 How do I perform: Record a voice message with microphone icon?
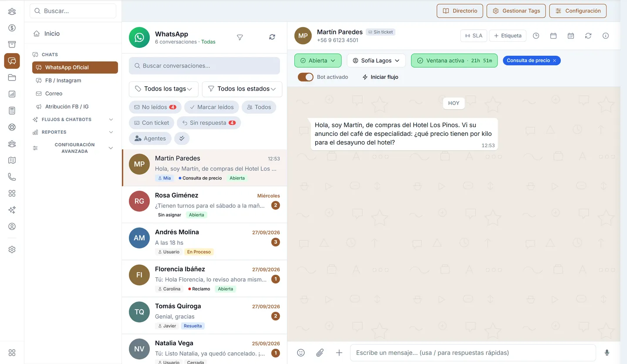coord(607,353)
